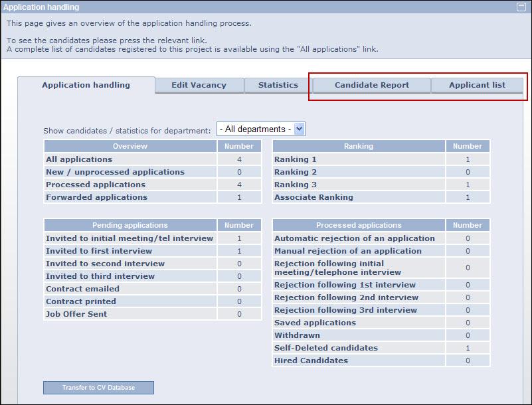The image size is (532, 405).
Task: Open the Self-Deleted candidates link
Action: 326,348
